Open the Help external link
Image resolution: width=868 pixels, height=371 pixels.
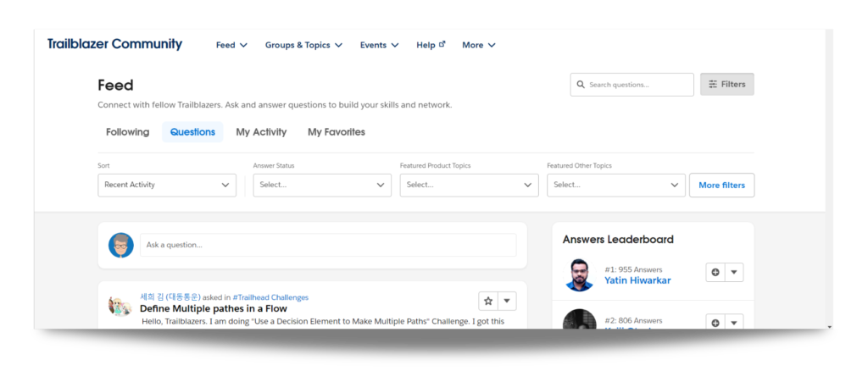coord(431,46)
